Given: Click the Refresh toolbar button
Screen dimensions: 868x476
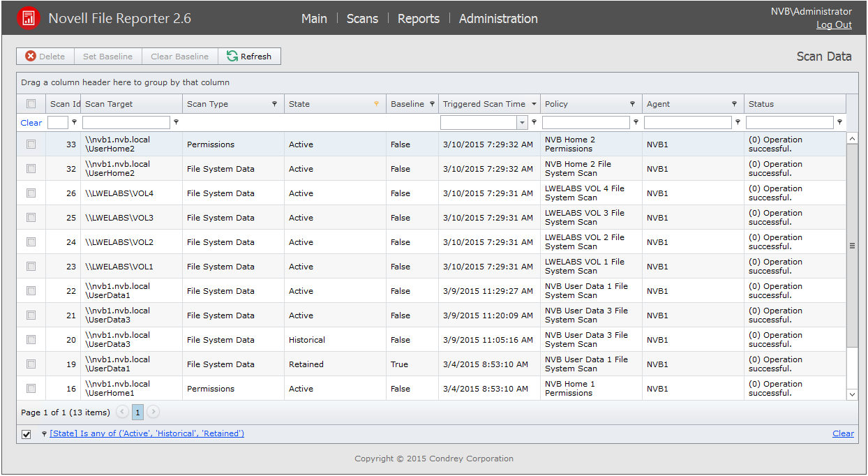Looking at the screenshot, I should coord(249,57).
